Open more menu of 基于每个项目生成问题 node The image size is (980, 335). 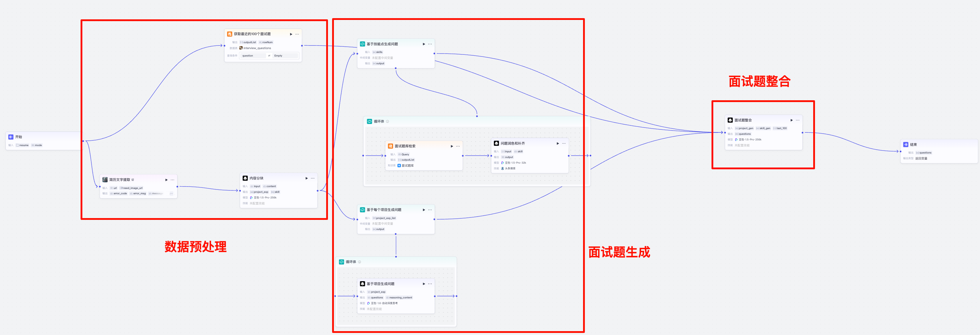click(430, 210)
